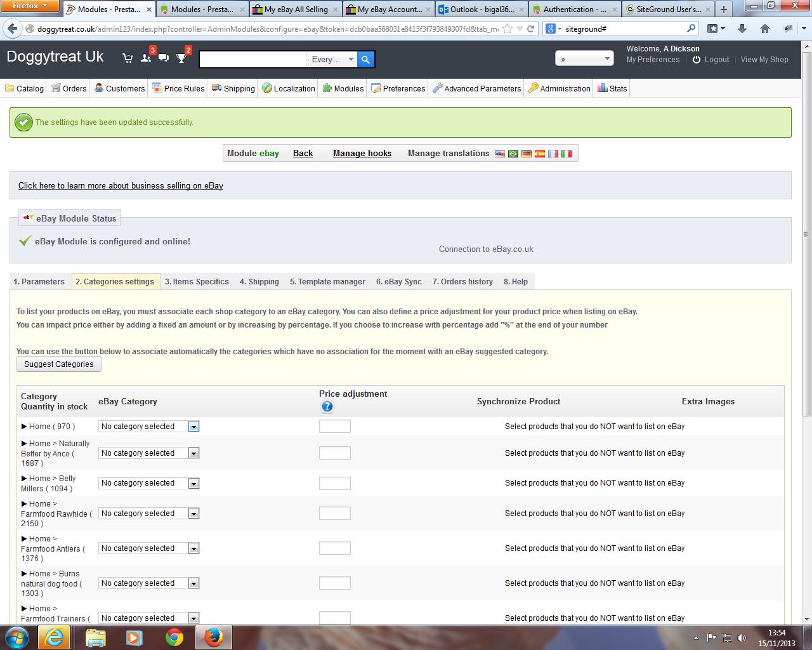The image size is (812, 650).
Task: Open the 4. Shipping tab
Action: point(259,282)
